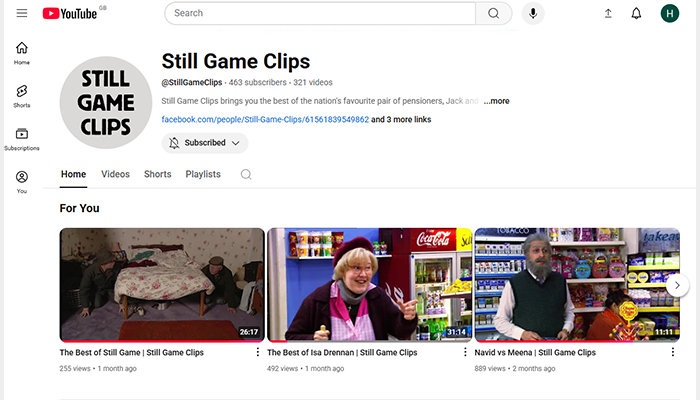Open the You section in sidebar
Viewport: 700px width, 400px height.
point(21,182)
